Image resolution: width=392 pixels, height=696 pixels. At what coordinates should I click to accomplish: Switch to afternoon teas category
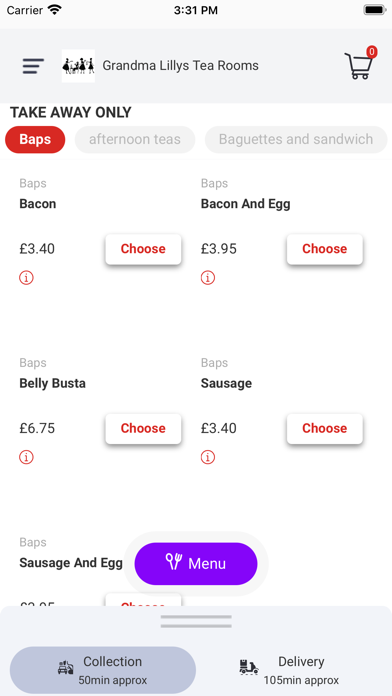pyautogui.click(x=135, y=139)
